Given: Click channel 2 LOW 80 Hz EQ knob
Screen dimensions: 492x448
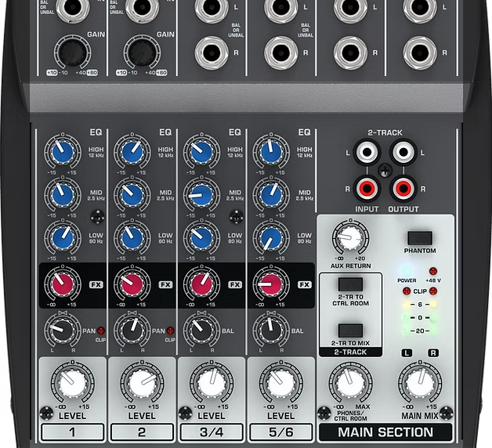Looking at the screenshot, I should (132, 237).
